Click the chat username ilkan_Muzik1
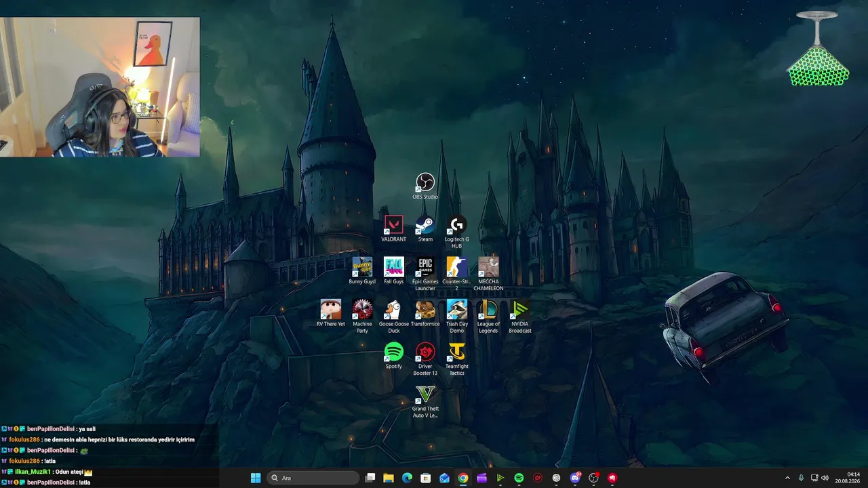868x488 pixels. (33, 472)
